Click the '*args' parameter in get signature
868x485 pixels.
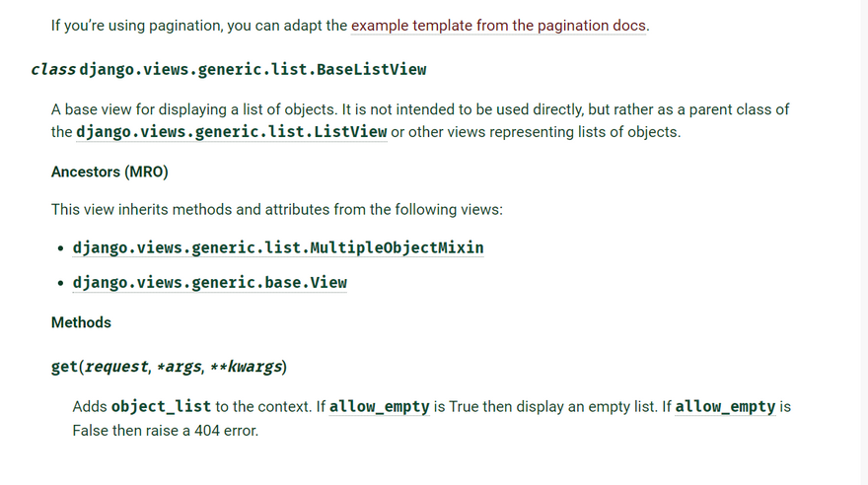[179, 367]
